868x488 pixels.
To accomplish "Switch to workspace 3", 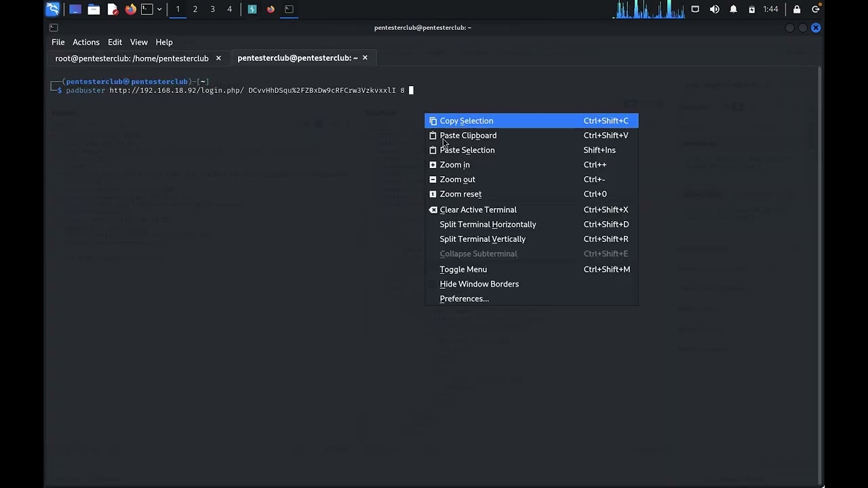I will pyautogui.click(x=212, y=9).
